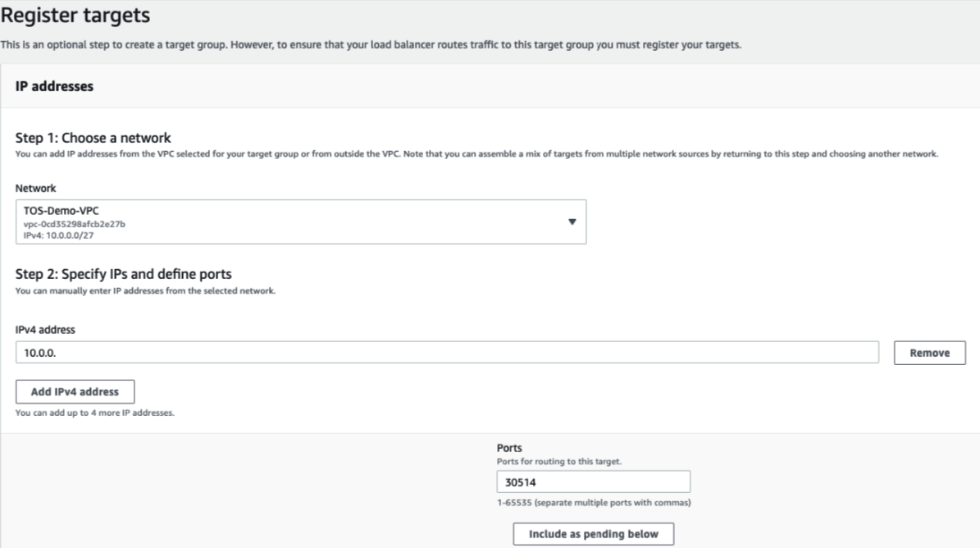Click the IPv4 address field label
Viewport: 980px width, 548px height.
click(x=45, y=329)
